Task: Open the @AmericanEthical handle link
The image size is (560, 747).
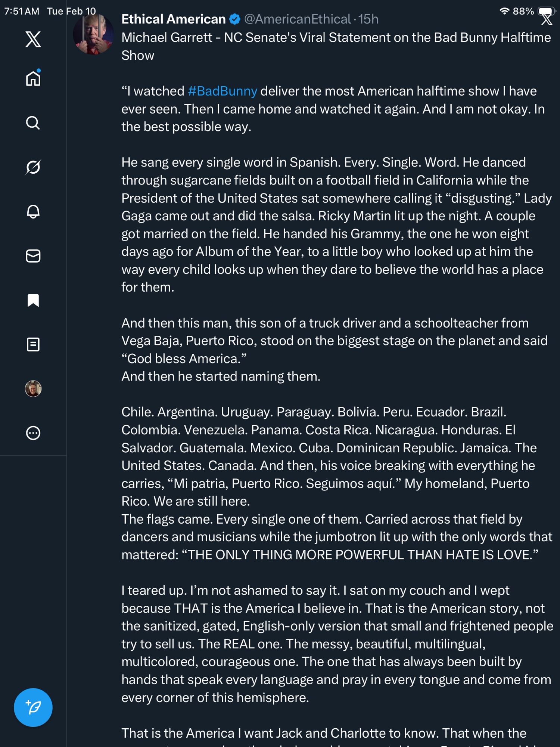Action: click(298, 19)
